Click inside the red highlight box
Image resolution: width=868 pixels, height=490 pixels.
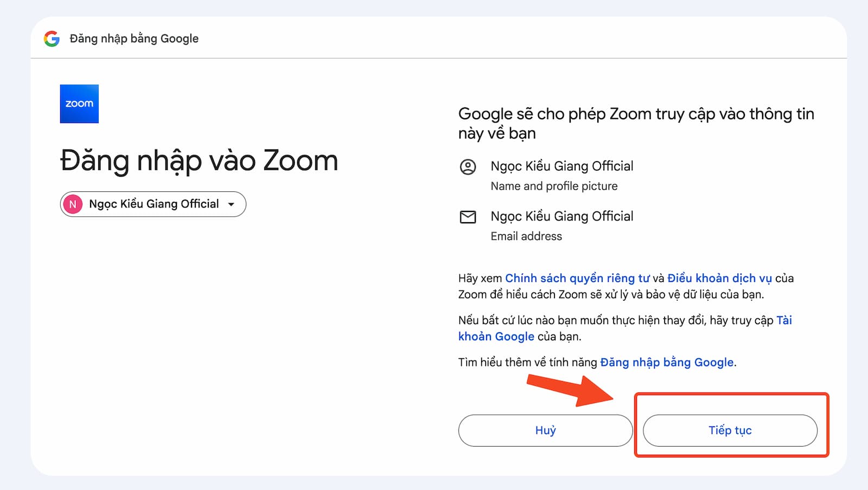(x=730, y=430)
